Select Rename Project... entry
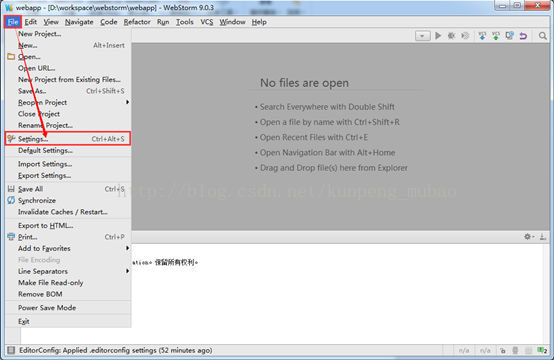 68,125
